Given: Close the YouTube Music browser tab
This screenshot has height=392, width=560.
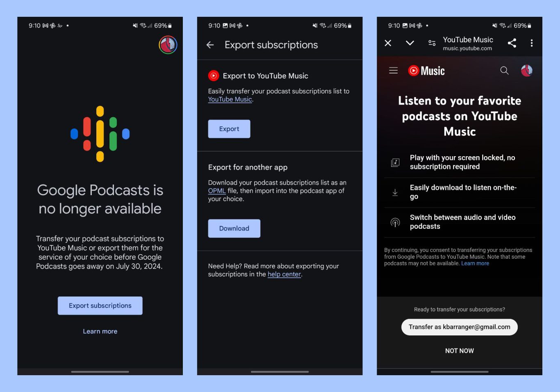Looking at the screenshot, I should click(388, 43).
